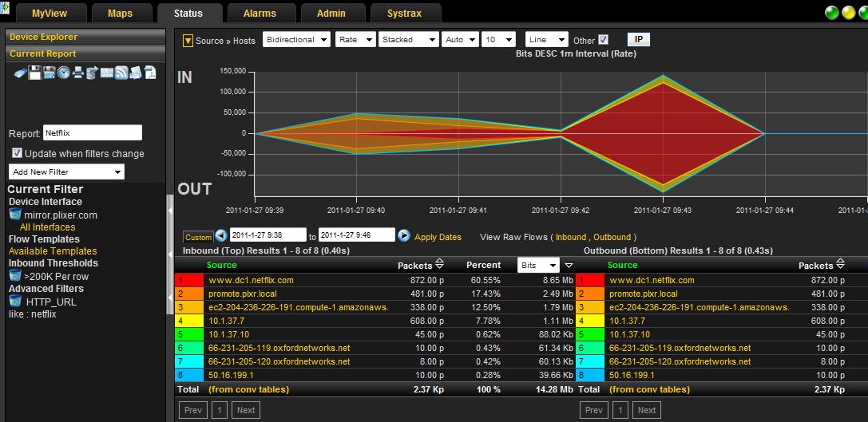Click inbound 66-231-205-119.oxfordnetworks.net source
The height and width of the screenshot is (422, 868).
click(x=279, y=348)
